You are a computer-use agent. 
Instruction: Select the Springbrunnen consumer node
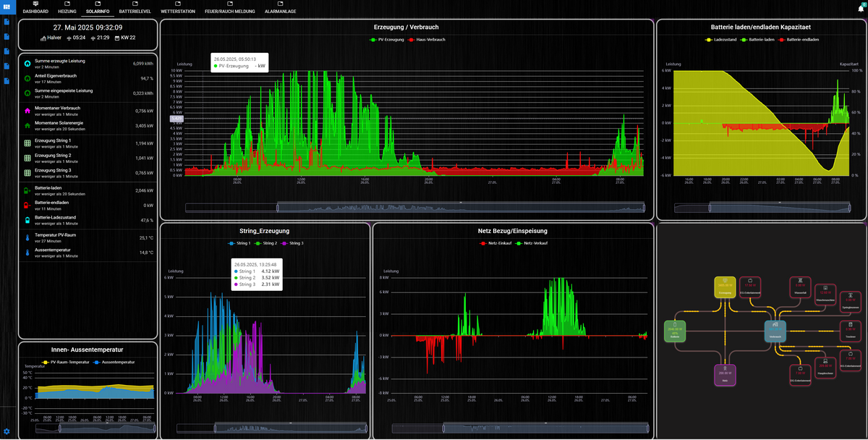851,301
